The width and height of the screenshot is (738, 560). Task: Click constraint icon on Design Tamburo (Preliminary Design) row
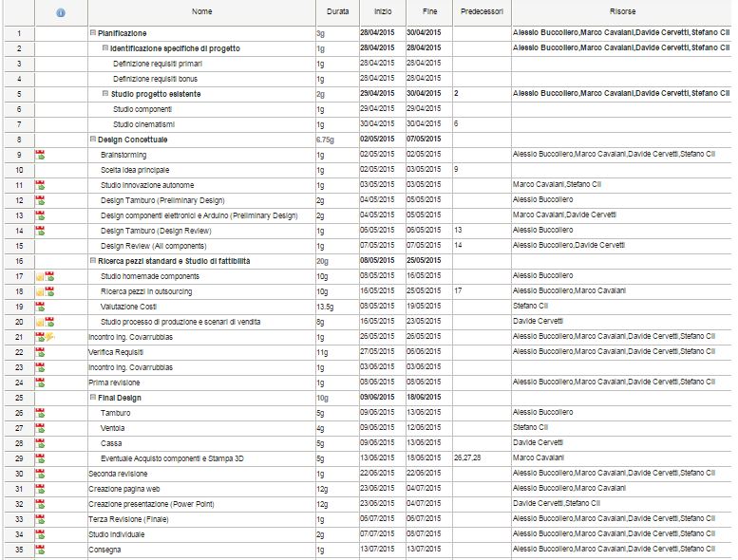[40, 200]
